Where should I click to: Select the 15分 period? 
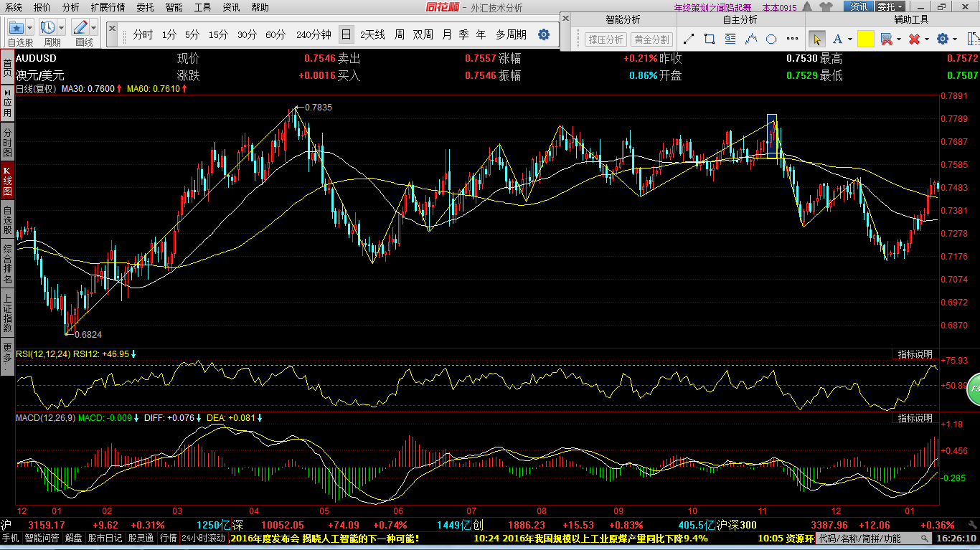[x=218, y=34]
